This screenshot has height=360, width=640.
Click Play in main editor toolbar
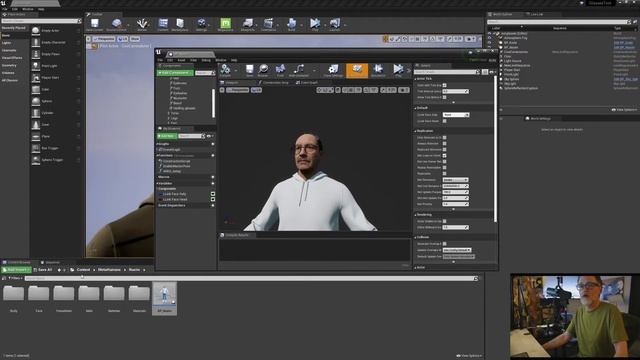(315, 24)
